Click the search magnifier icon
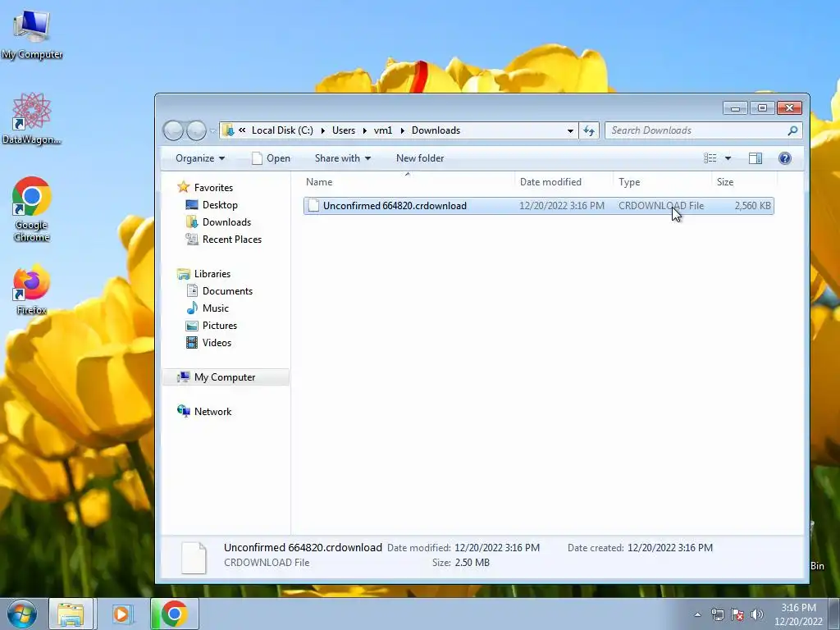This screenshot has height=630, width=840. click(x=793, y=130)
